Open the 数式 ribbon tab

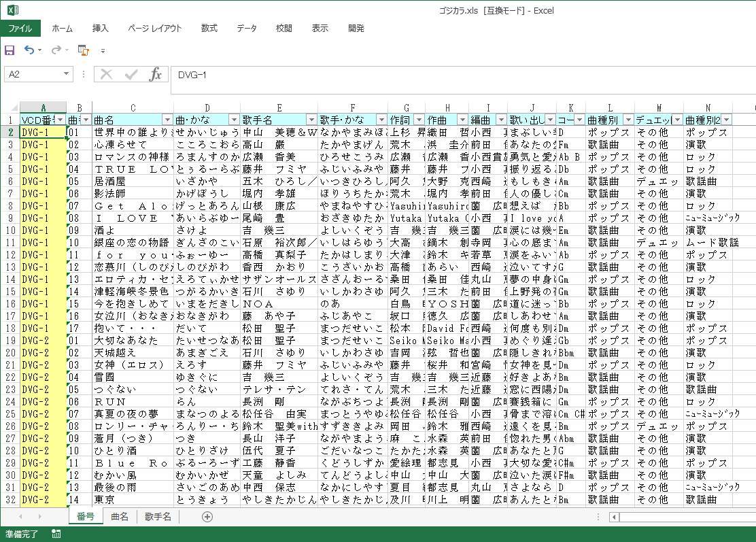tap(209, 29)
